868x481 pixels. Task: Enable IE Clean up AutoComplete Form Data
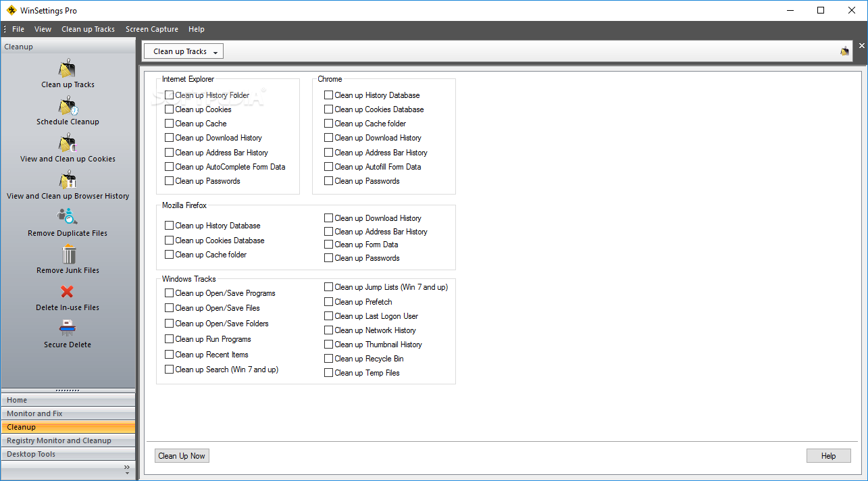pos(169,167)
